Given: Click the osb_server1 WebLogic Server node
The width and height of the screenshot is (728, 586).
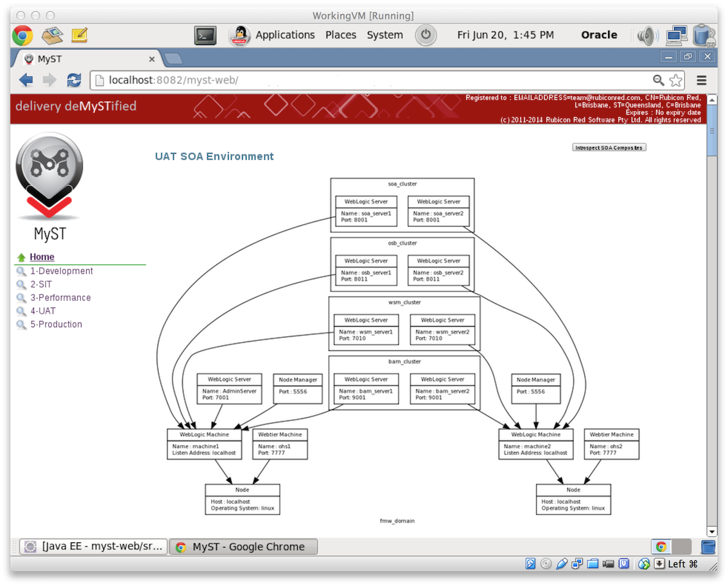Looking at the screenshot, I should 366,270.
